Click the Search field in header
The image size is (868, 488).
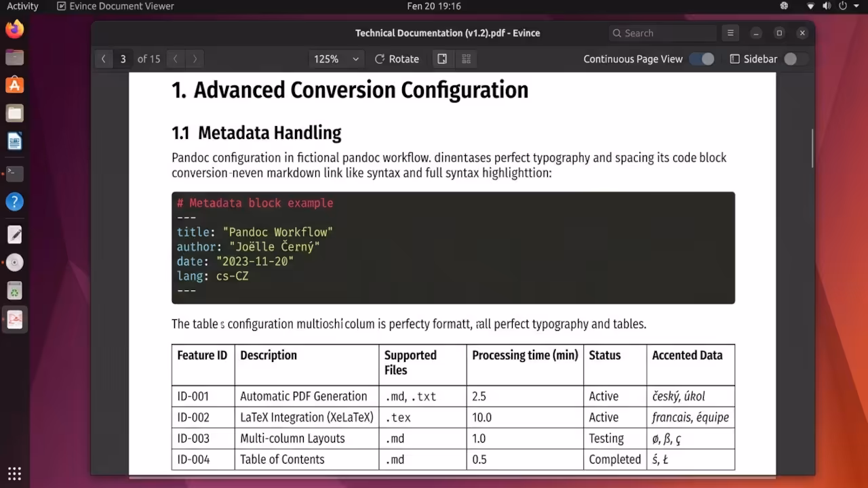pyautogui.click(x=663, y=33)
